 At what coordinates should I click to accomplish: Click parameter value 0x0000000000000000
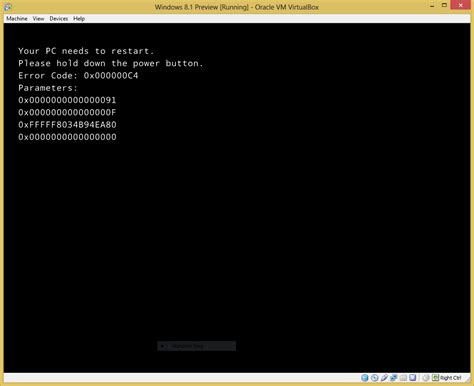[67, 137]
